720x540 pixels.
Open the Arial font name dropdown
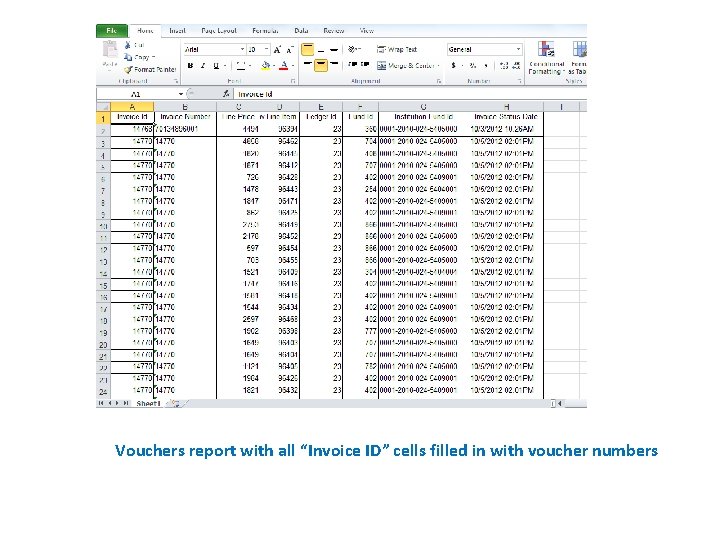tap(242, 49)
